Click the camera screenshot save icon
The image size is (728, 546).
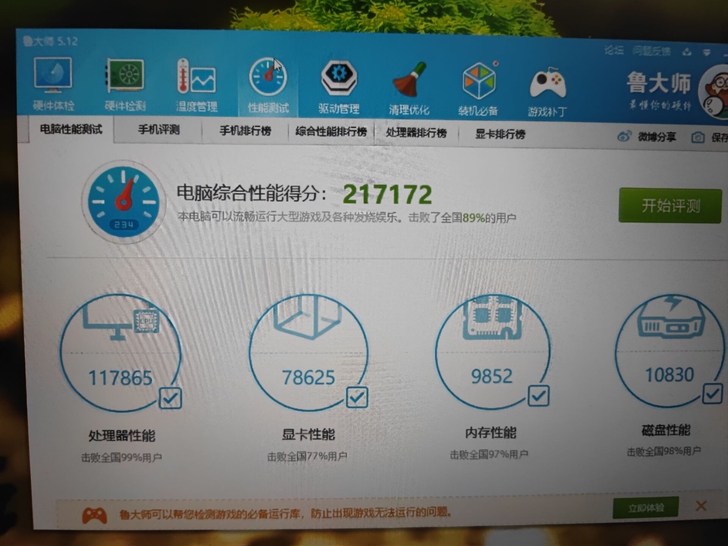pyautogui.click(x=698, y=137)
